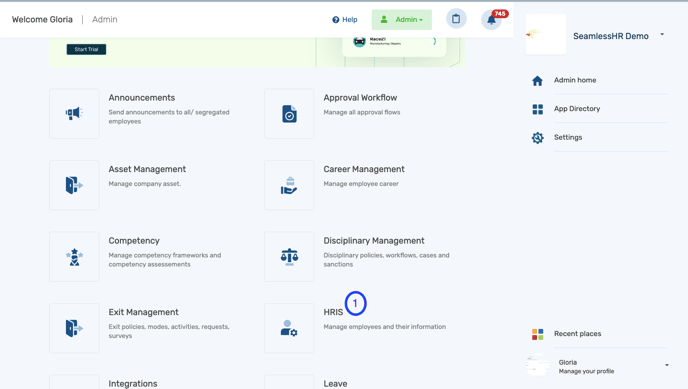Open the Career Management title link

point(364,169)
